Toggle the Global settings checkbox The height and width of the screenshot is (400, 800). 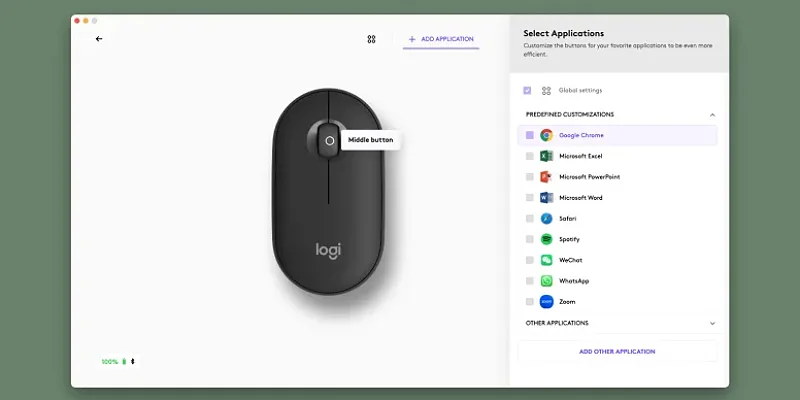[x=527, y=90]
